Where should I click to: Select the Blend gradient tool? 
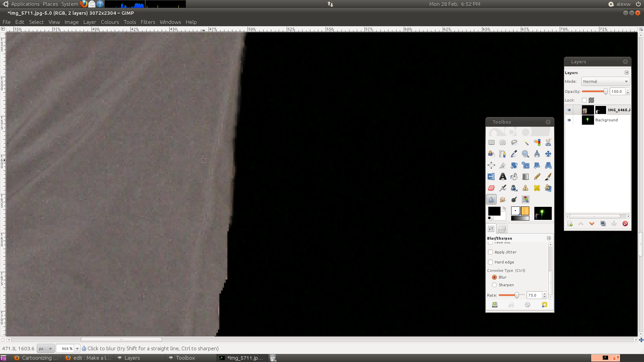coord(526,177)
